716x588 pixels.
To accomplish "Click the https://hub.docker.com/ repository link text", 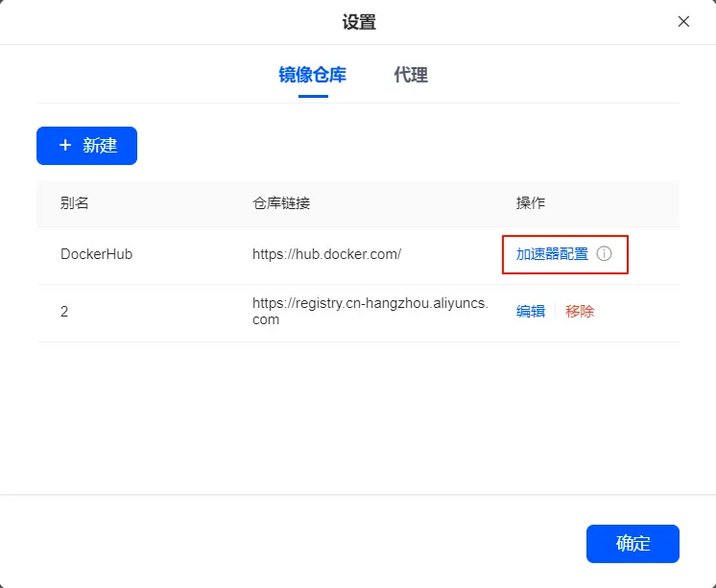I will 326,254.
